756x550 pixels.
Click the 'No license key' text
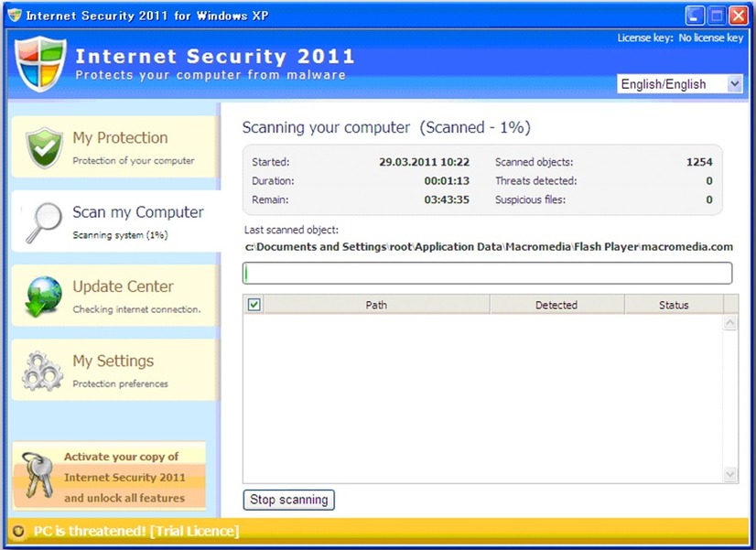(710, 38)
